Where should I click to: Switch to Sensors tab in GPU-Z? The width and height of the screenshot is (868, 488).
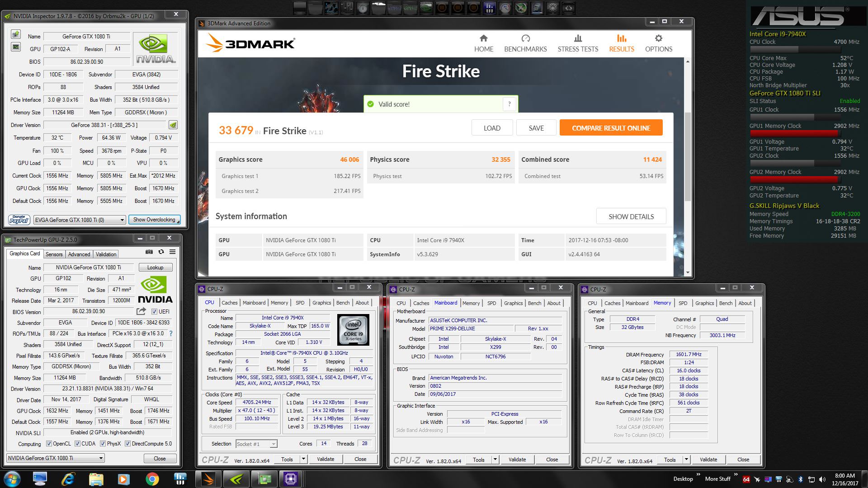pos(54,254)
